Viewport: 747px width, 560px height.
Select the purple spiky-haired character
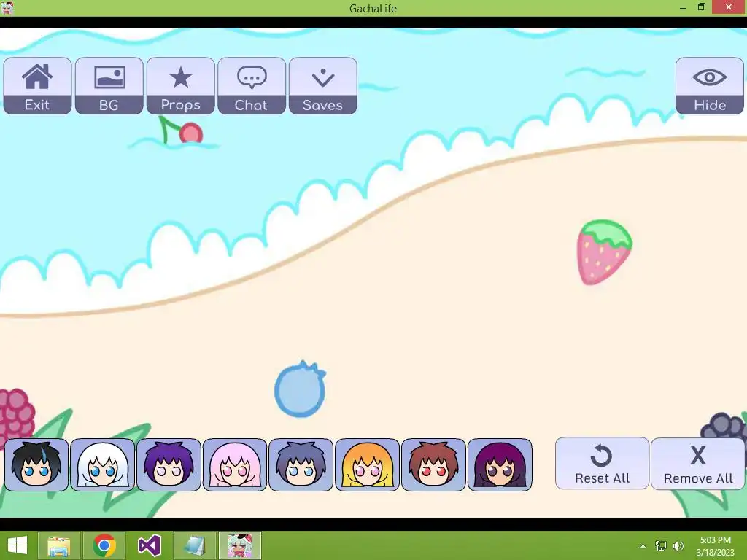(169, 464)
